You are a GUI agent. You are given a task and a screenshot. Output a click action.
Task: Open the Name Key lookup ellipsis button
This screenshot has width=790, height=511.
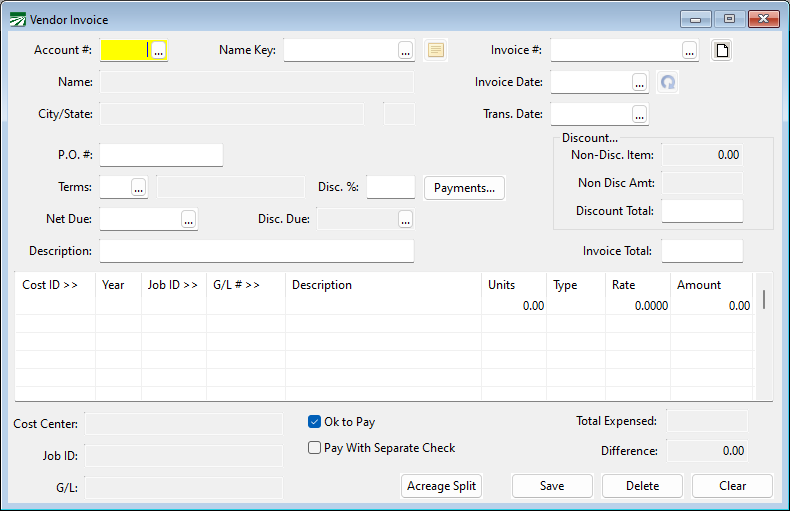406,50
